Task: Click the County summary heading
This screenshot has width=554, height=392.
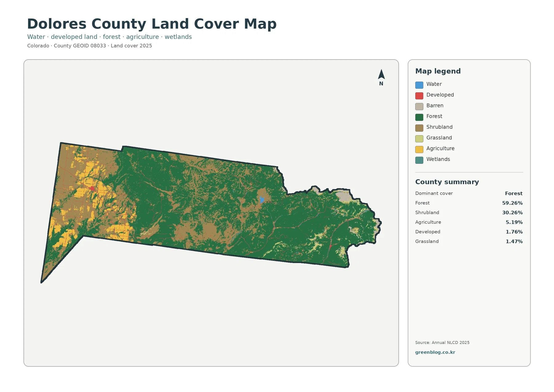Action: [x=447, y=182]
